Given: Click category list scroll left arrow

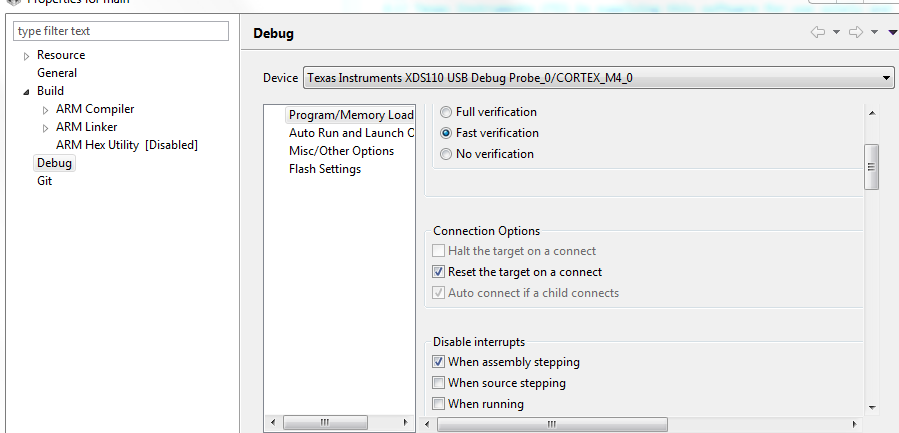Looking at the screenshot, I should [x=272, y=423].
